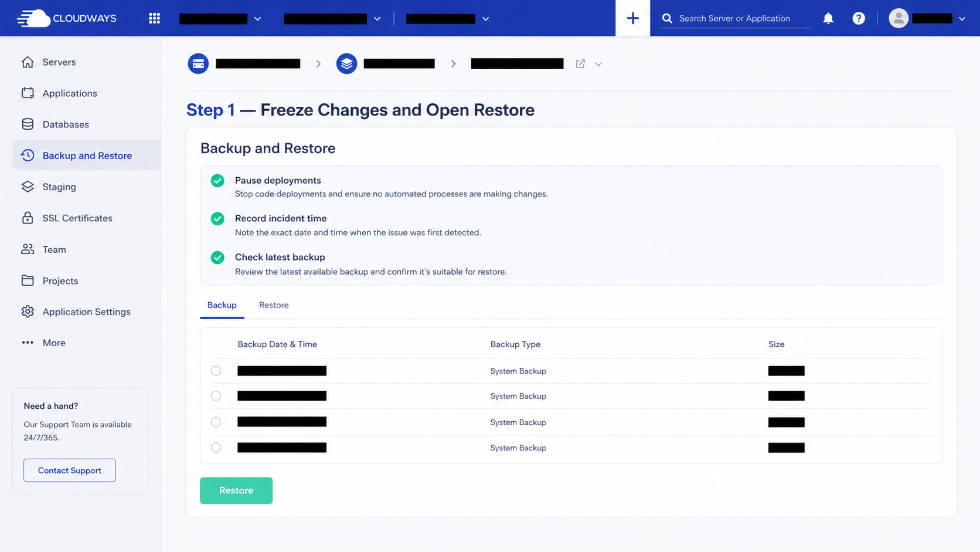Click the Size column header
This screenshot has width=980, height=552.
click(776, 344)
